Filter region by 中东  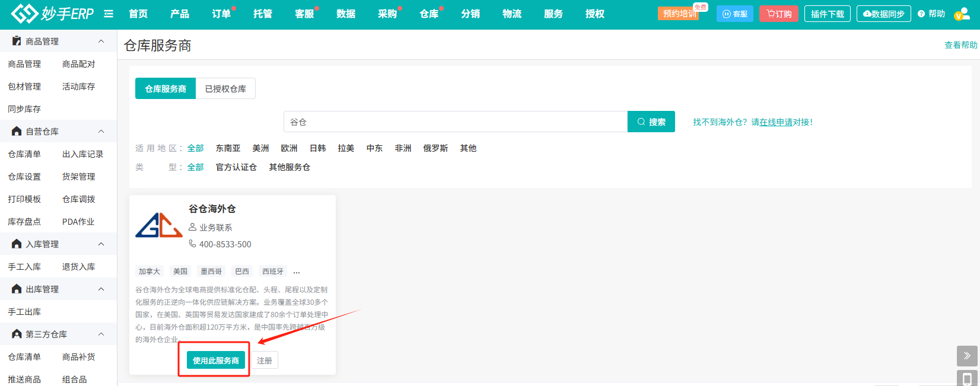coord(374,148)
